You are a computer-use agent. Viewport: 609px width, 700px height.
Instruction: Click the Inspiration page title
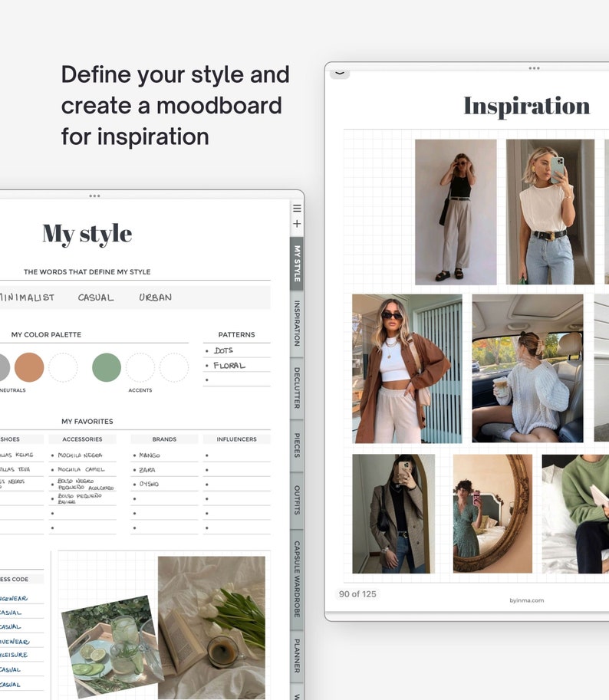click(x=527, y=107)
